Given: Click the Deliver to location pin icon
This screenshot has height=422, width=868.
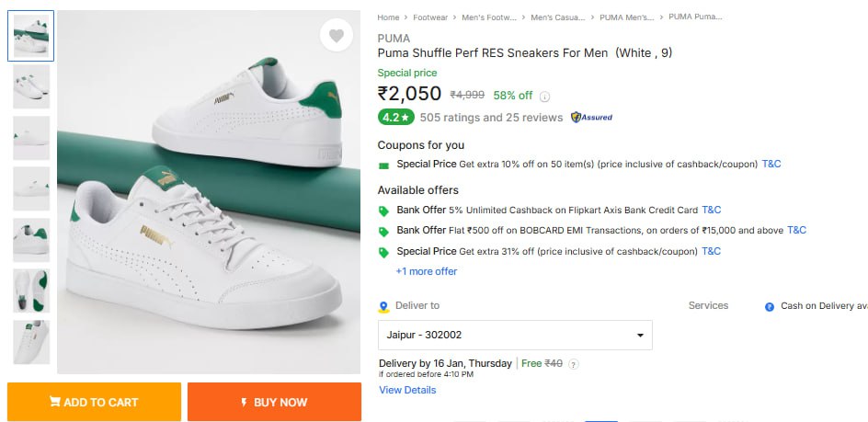Looking at the screenshot, I should (384, 307).
